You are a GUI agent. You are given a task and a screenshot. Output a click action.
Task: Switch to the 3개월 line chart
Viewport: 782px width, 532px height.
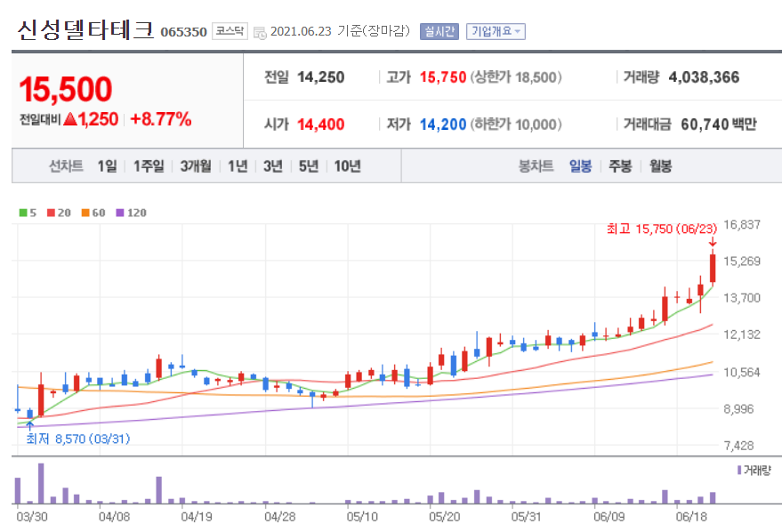(196, 166)
